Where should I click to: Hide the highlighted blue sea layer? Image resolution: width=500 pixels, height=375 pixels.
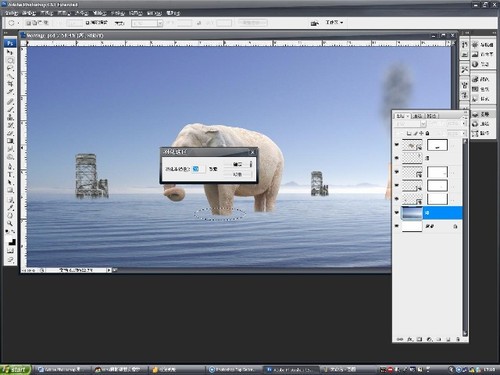click(x=397, y=213)
